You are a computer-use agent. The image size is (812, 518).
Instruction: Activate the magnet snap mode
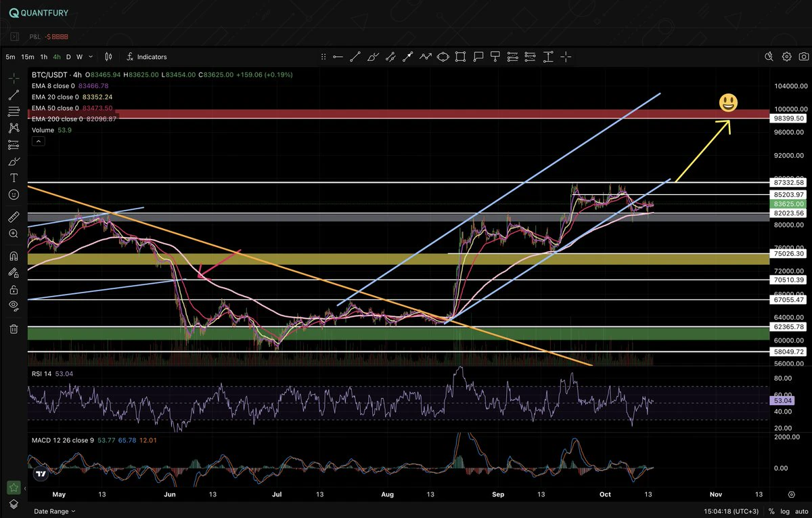click(14, 256)
